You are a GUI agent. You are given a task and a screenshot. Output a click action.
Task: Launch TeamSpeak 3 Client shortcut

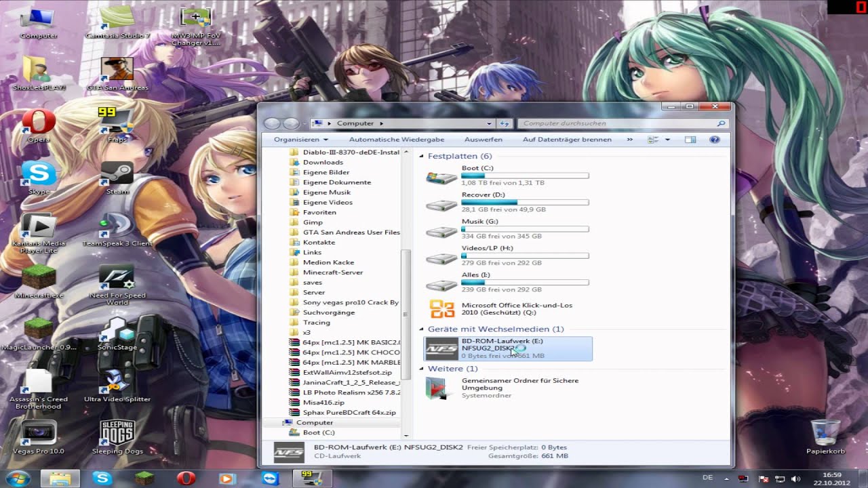117,230
